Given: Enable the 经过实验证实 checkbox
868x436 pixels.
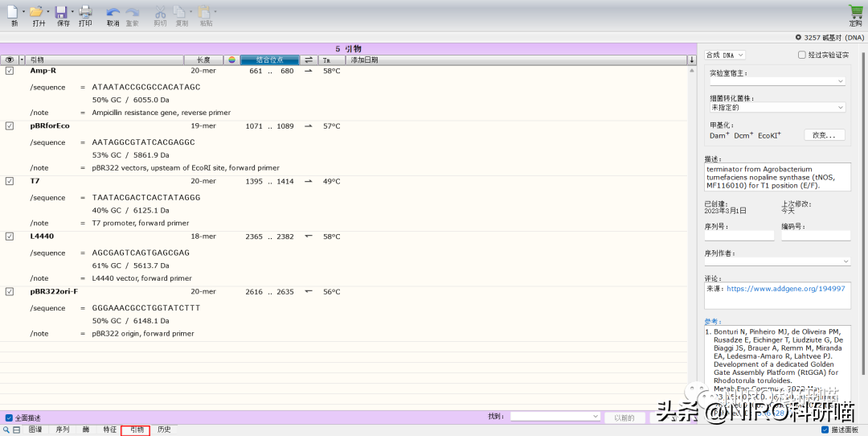Looking at the screenshot, I should pyautogui.click(x=801, y=55).
